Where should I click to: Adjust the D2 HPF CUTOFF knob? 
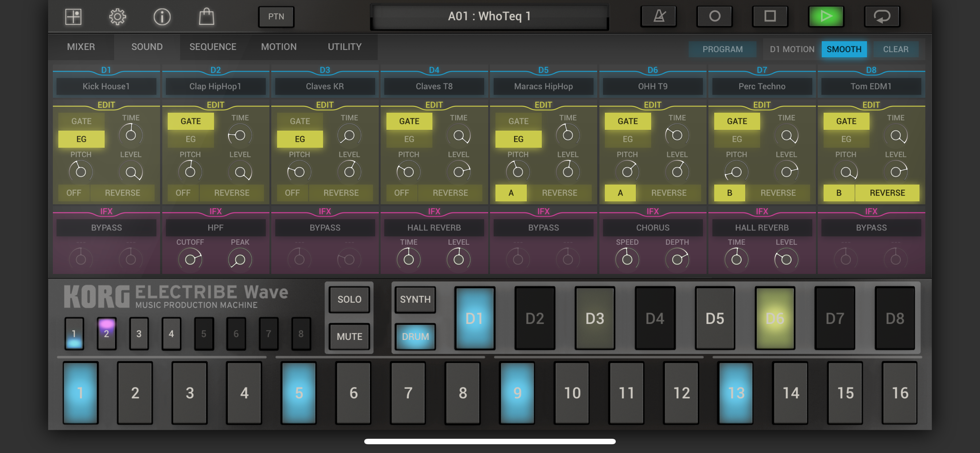click(x=190, y=259)
